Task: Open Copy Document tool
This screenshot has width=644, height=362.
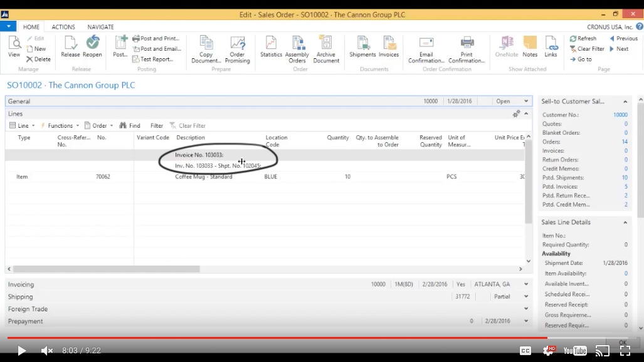Action: [206, 49]
